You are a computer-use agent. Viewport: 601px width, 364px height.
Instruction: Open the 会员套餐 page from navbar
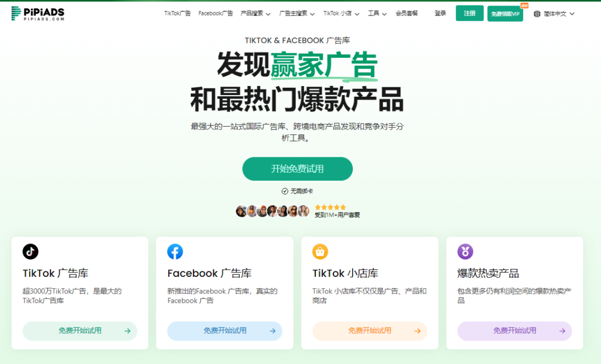[406, 13]
